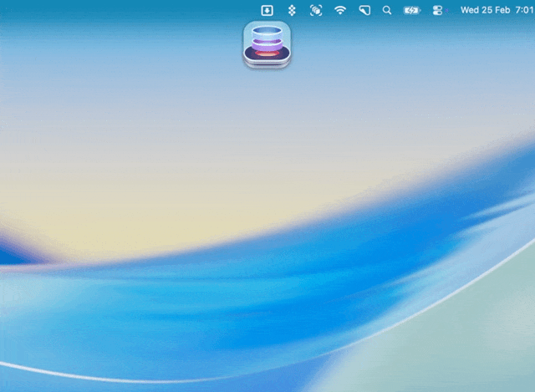This screenshot has height=392, width=535.
Task: Open Control Center
Action: [437, 11]
